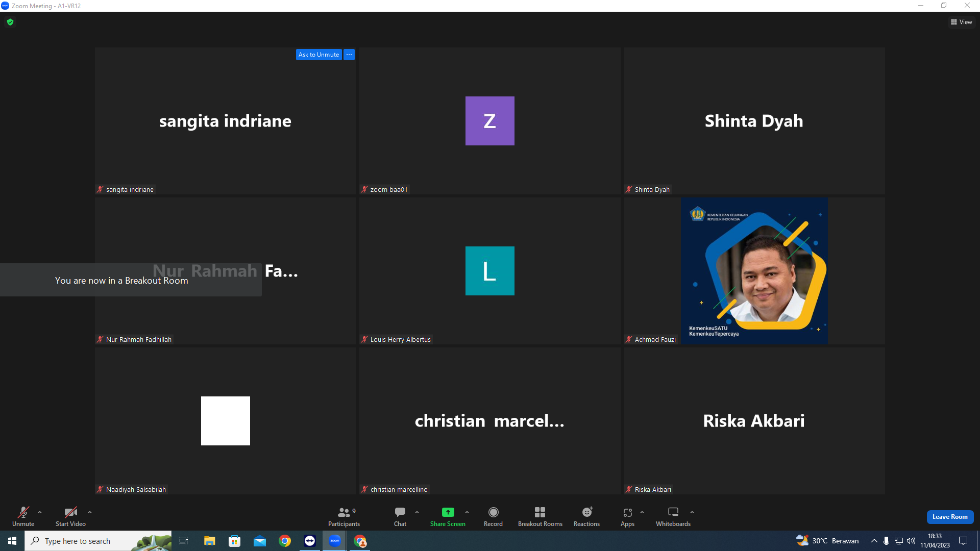Open the Reactions menu
This screenshot has width=980, height=551.
586,516
